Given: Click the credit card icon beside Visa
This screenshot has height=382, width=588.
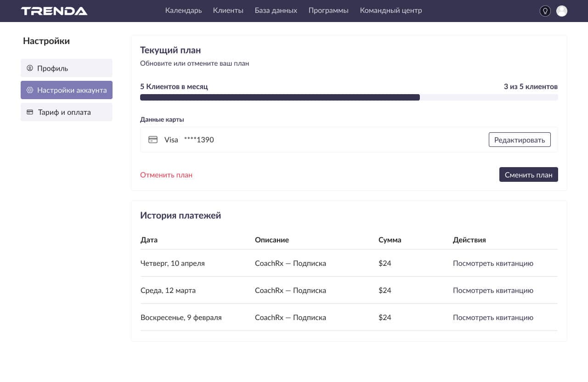Looking at the screenshot, I should point(153,140).
